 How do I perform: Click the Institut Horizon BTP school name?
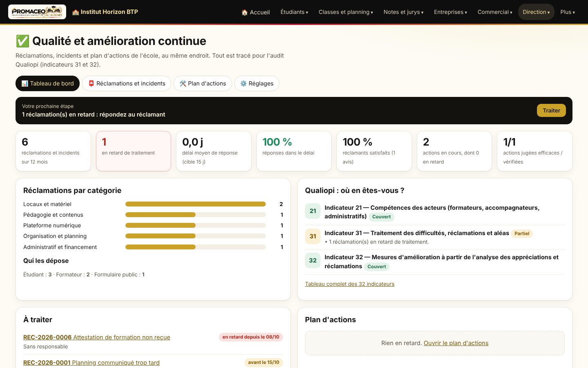[x=109, y=12]
